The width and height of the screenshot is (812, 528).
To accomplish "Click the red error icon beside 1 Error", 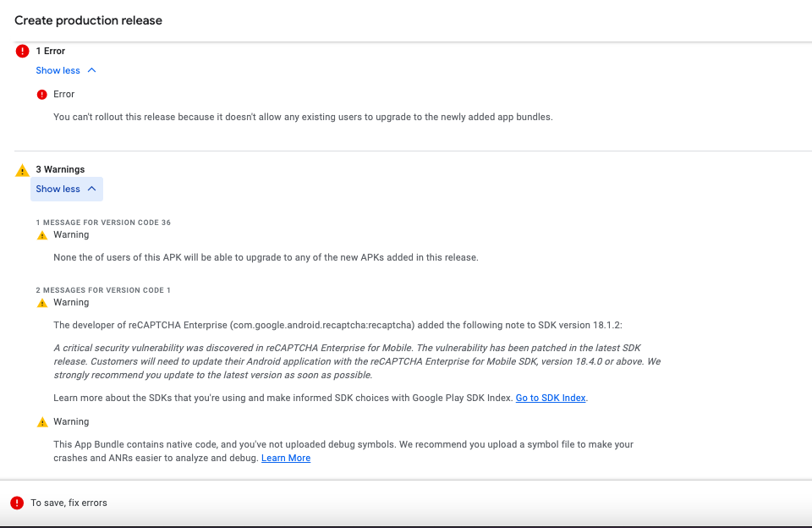I will 22,51.
